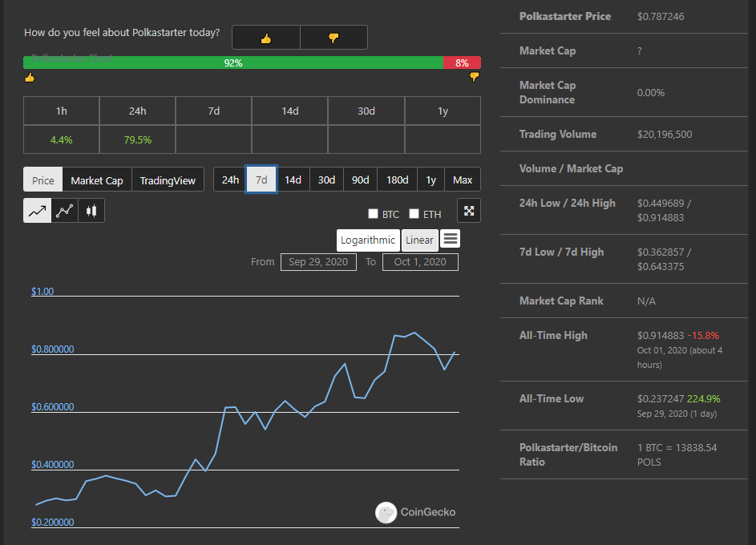
Task: Click the 30d column header in table
Action: 366,111
